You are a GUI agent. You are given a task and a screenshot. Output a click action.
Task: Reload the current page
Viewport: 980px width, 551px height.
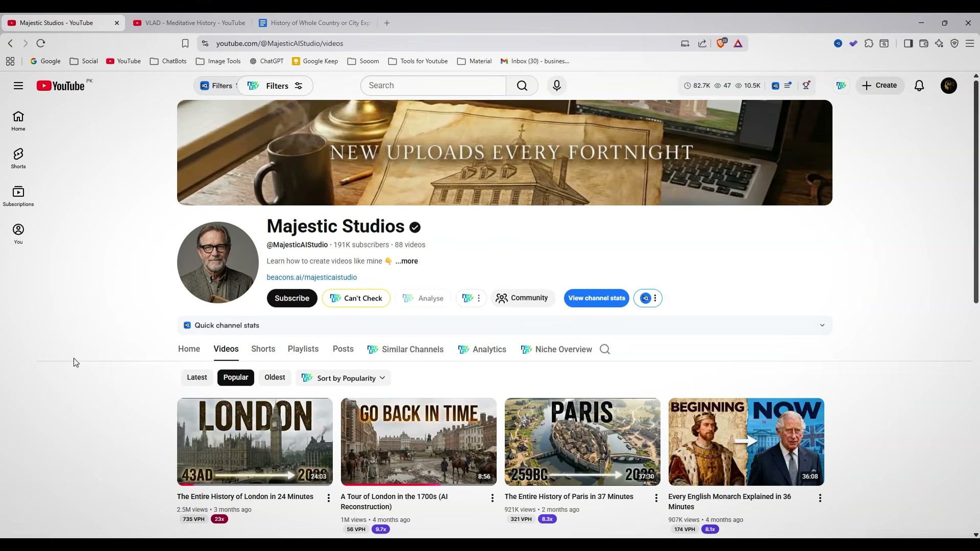(x=41, y=43)
